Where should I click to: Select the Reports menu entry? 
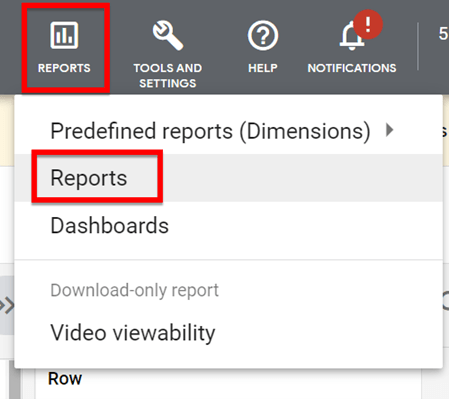pos(229,178)
